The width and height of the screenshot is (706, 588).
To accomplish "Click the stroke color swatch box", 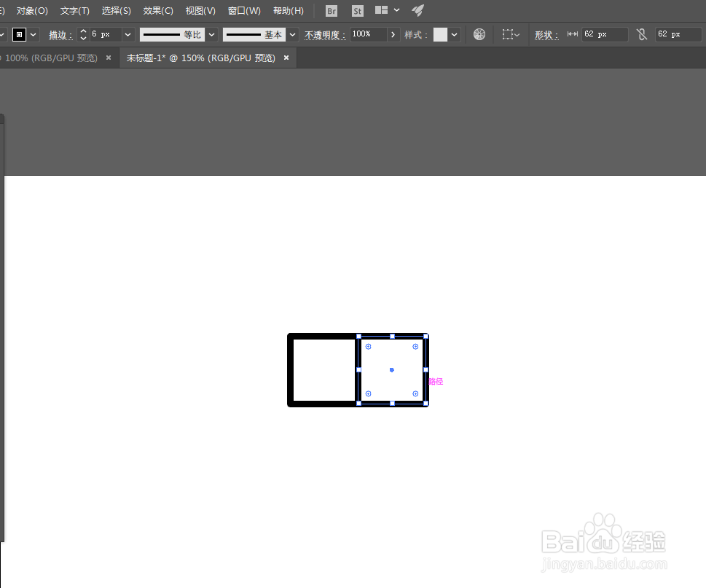I will [19, 35].
